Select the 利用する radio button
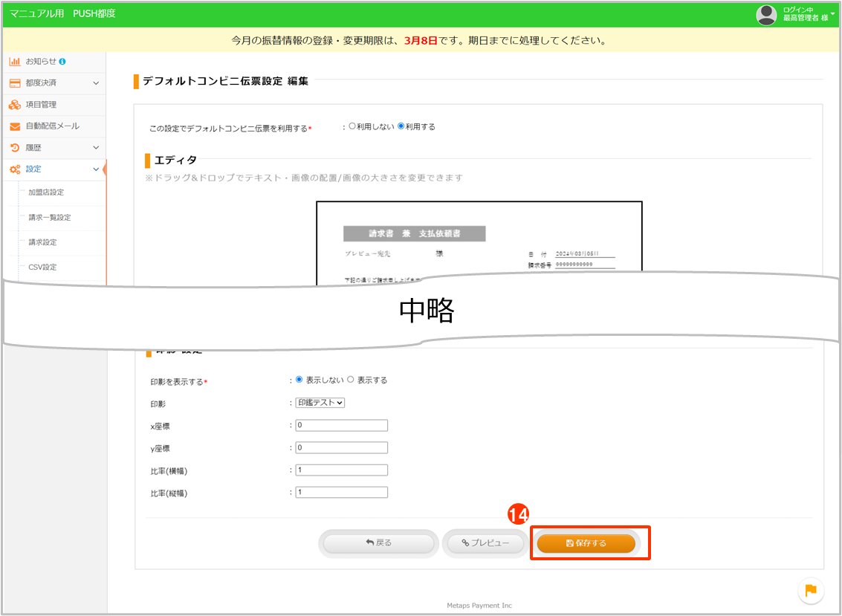842x616 pixels. coord(401,126)
